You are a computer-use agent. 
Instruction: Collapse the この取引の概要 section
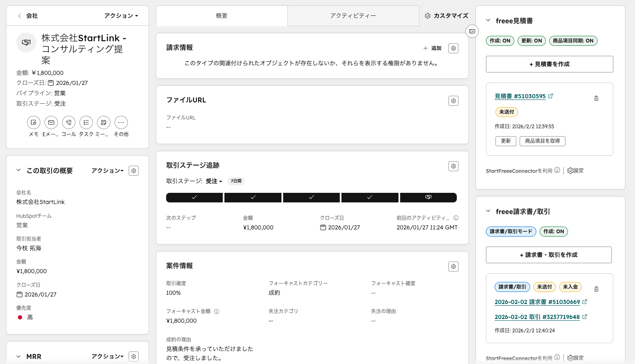pos(18,170)
